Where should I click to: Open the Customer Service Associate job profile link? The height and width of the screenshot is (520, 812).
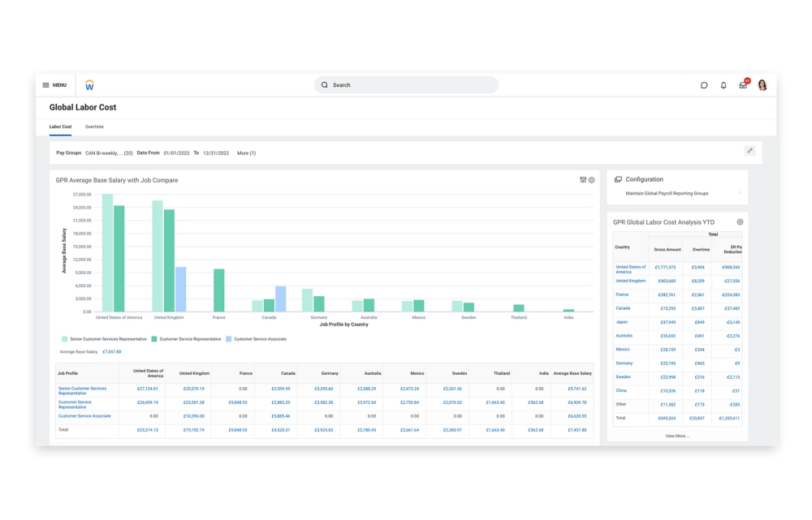tap(84, 416)
